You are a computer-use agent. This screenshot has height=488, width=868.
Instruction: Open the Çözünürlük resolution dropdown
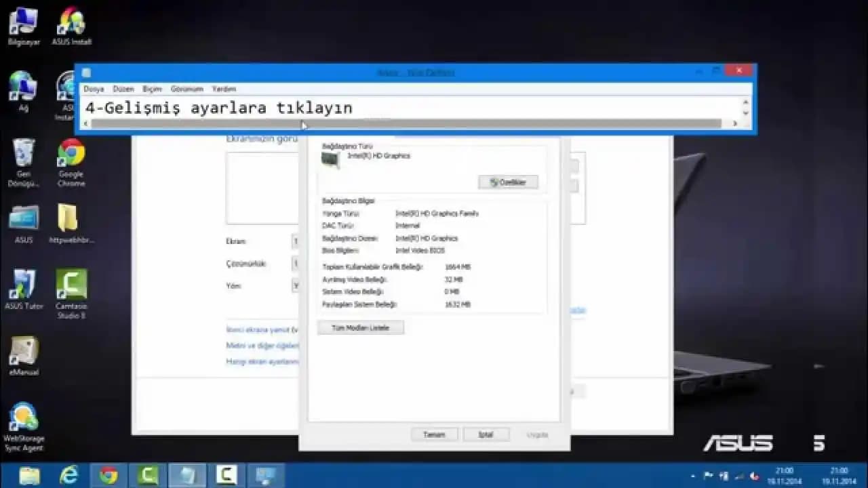pos(296,264)
